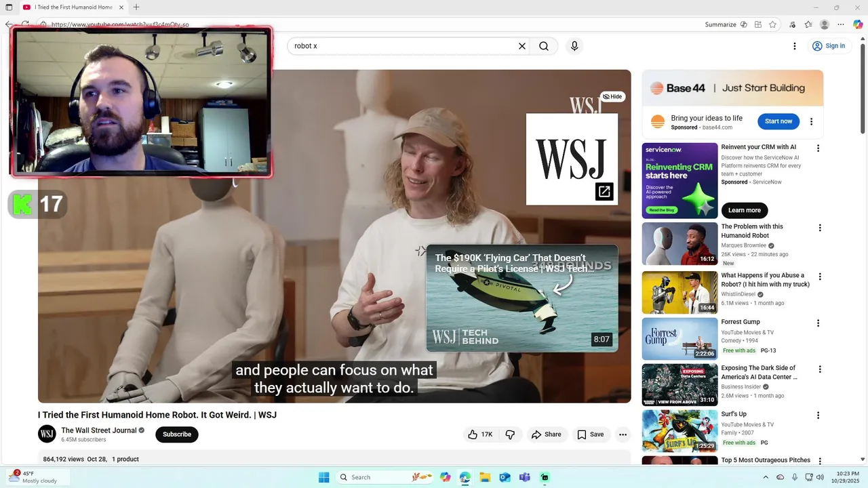Click the search magnifier button
The height and width of the screenshot is (488, 868).
point(544,46)
